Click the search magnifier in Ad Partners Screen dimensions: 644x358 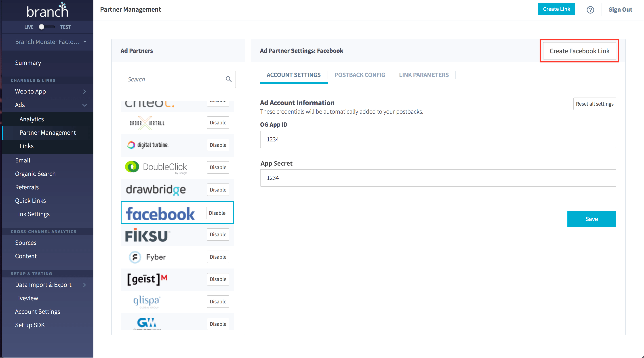(229, 79)
